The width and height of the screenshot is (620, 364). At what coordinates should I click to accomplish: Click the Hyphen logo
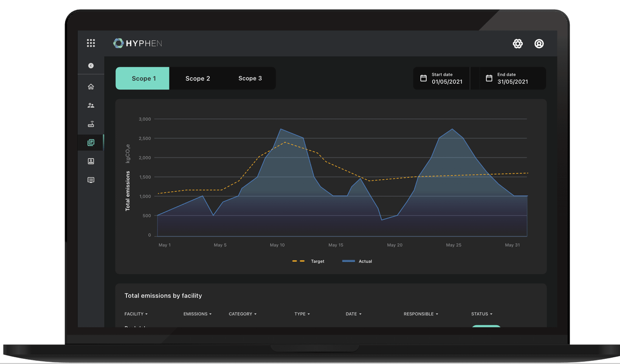(x=137, y=43)
